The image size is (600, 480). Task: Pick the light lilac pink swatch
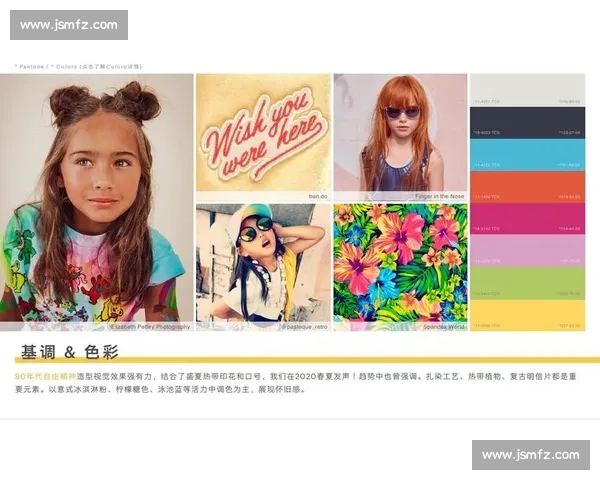(x=527, y=251)
